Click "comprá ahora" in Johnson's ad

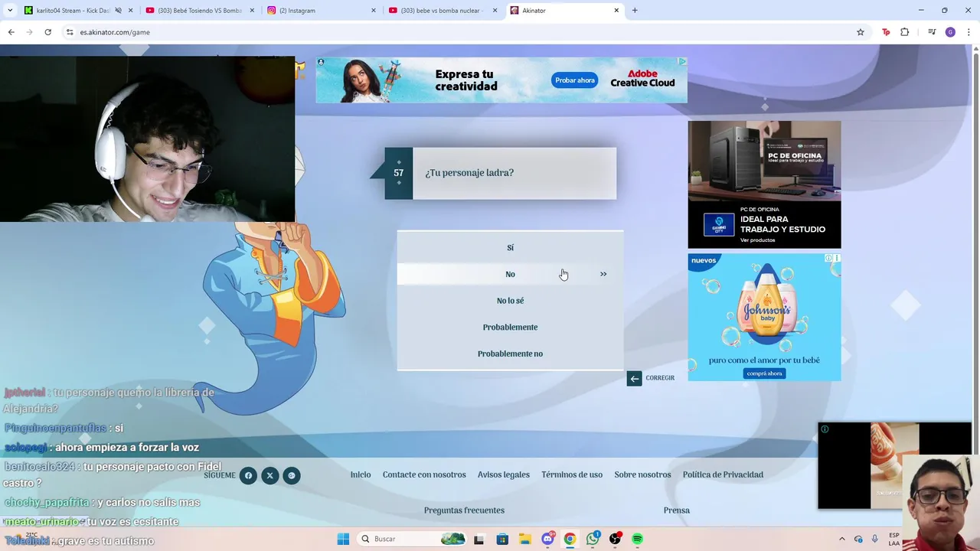(764, 373)
